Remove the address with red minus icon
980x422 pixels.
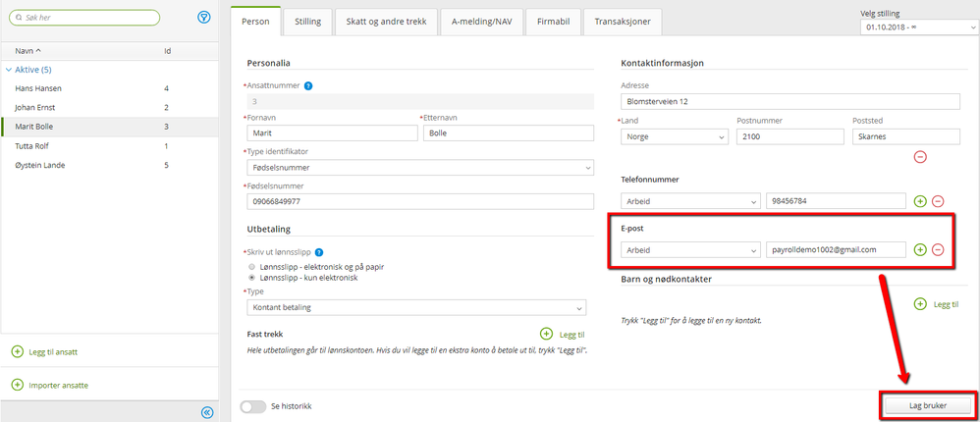click(920, 156)
